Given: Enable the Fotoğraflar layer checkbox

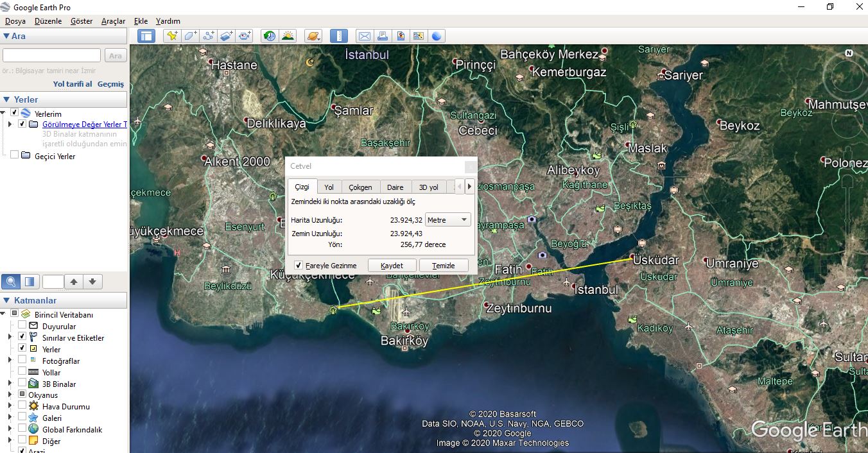Looking at the screenshot, I should tap(22, 360).
